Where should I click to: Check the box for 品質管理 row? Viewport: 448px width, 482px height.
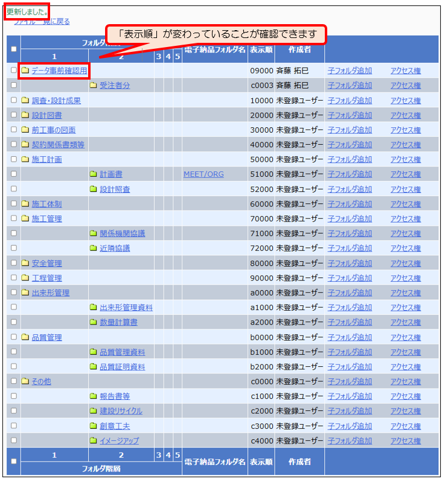[14, 337]
